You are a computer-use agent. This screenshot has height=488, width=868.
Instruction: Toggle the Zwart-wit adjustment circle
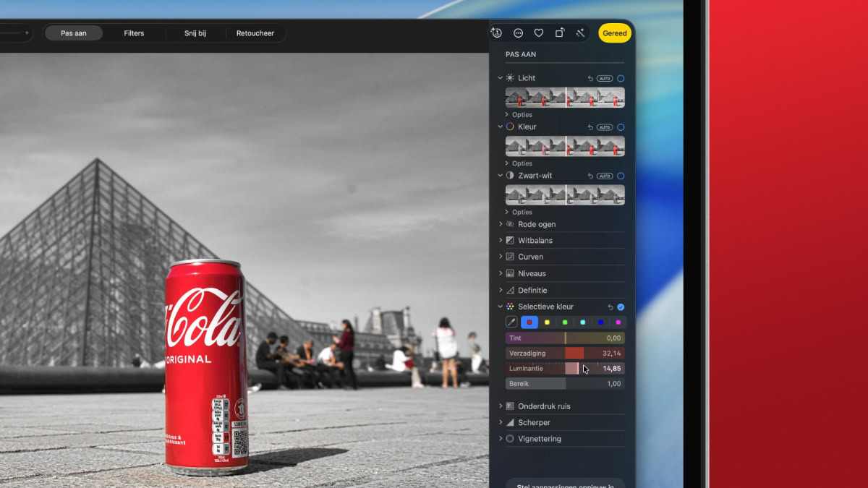click(621, 176)
